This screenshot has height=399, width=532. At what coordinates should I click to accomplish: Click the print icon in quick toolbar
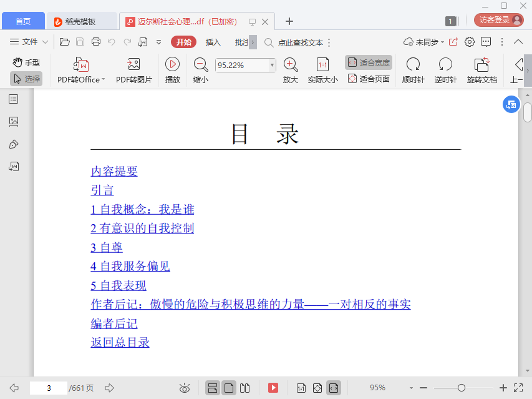pyautogui.click(x=96, y=42)
